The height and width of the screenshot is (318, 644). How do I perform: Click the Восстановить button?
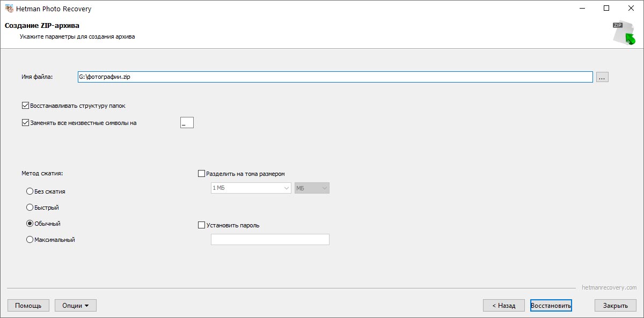pyautogui.click(x=551, y=306)
